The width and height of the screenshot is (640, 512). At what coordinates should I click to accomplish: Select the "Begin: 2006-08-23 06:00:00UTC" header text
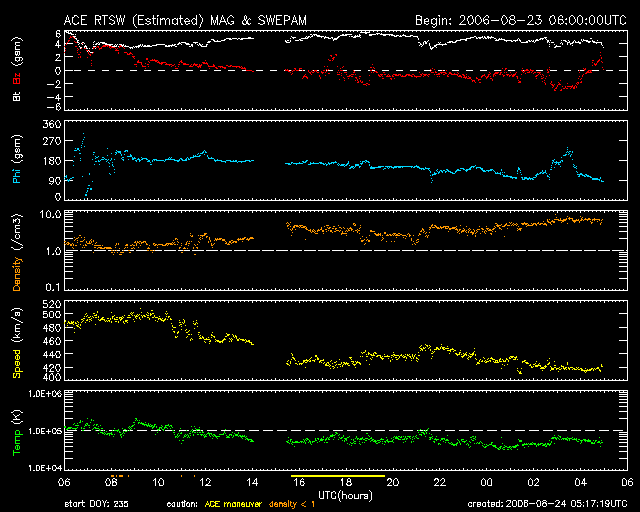pyautogui.click(x=521, y=20)
